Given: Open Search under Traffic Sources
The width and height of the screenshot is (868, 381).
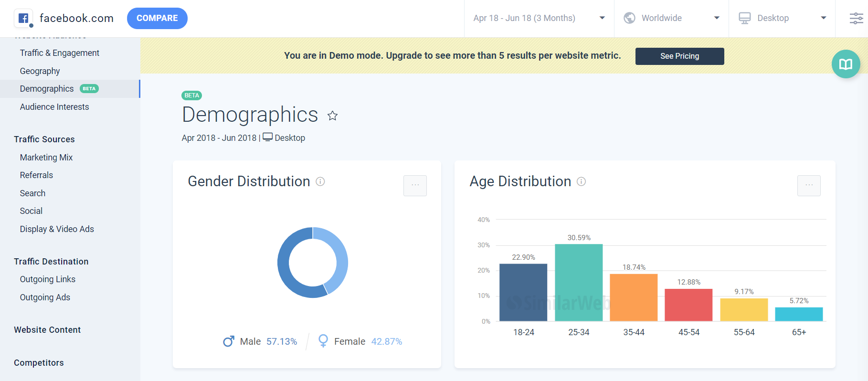Looking at the screenshot, I should (x=32, y=193).
